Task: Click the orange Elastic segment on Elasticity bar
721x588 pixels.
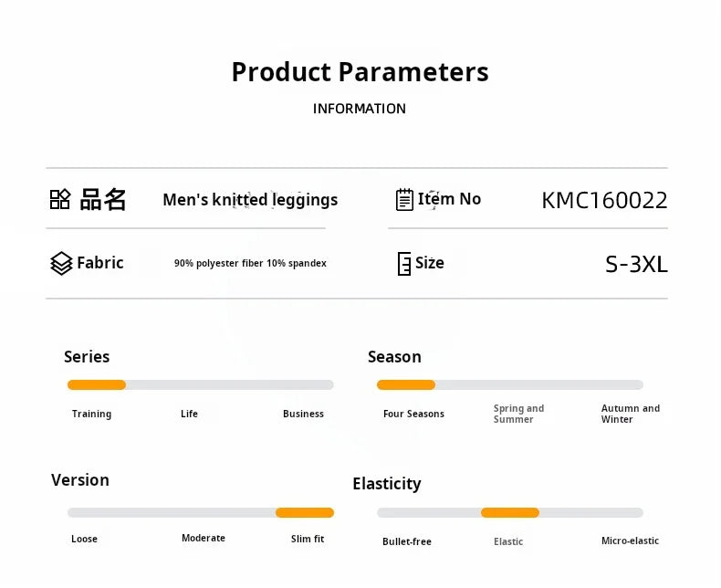Action: coord(510,513)
